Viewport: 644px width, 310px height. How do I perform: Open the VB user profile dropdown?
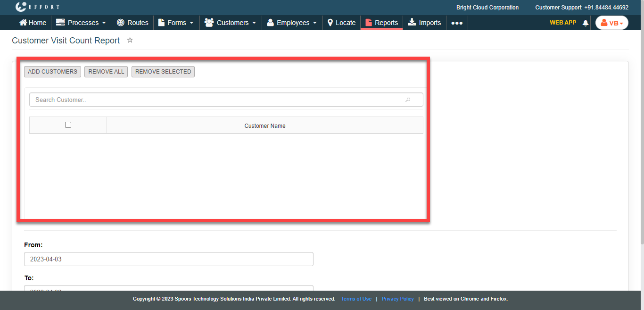(x=611, y=23)
